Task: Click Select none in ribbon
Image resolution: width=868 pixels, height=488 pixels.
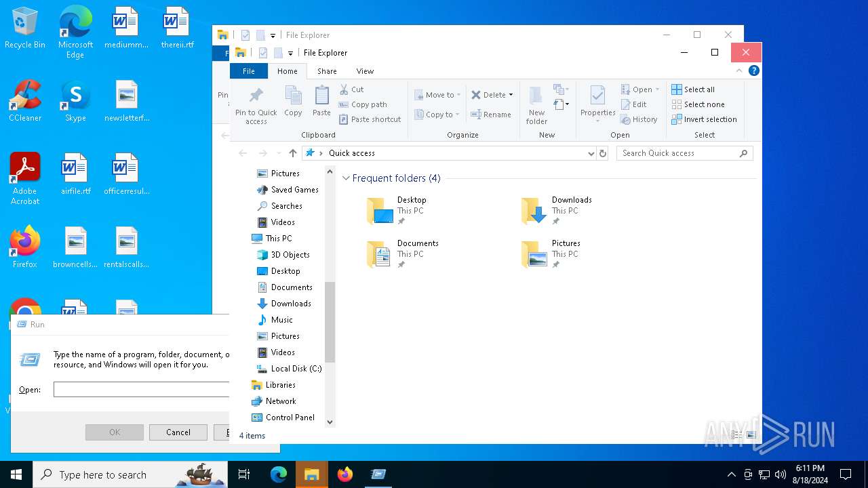Action: pos(698,104)
